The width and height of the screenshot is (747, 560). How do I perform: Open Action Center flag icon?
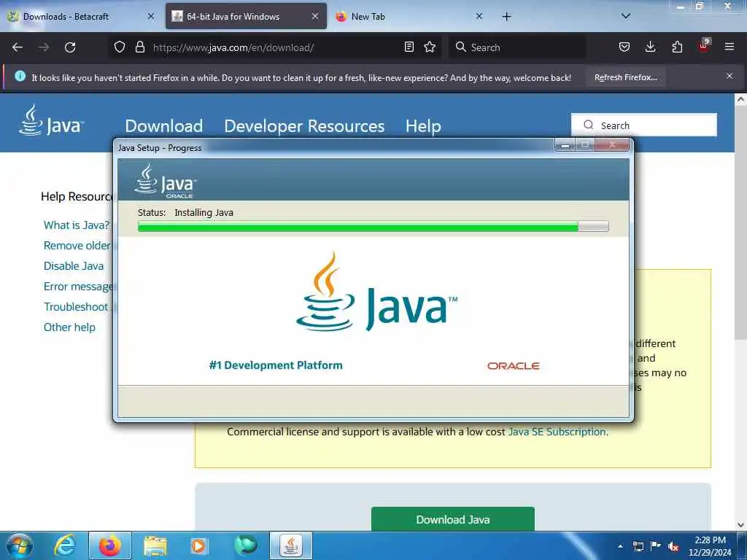656,545
